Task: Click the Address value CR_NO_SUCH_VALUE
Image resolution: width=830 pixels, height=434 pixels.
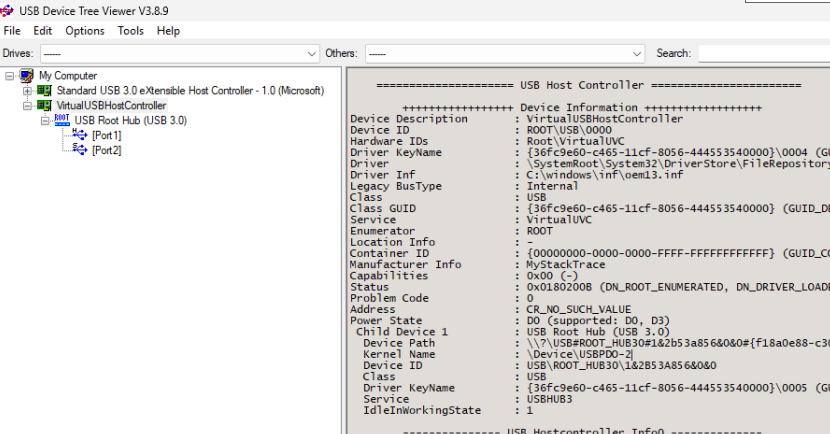Action: point(579,309)
